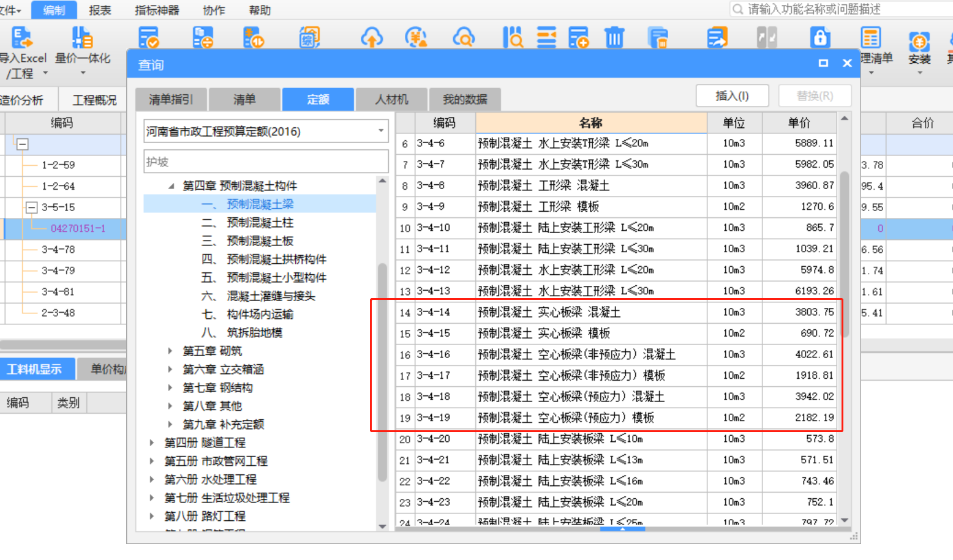Click the yen cloud user icon
Viewport: 953px width, 560px height.
(416, 38)
